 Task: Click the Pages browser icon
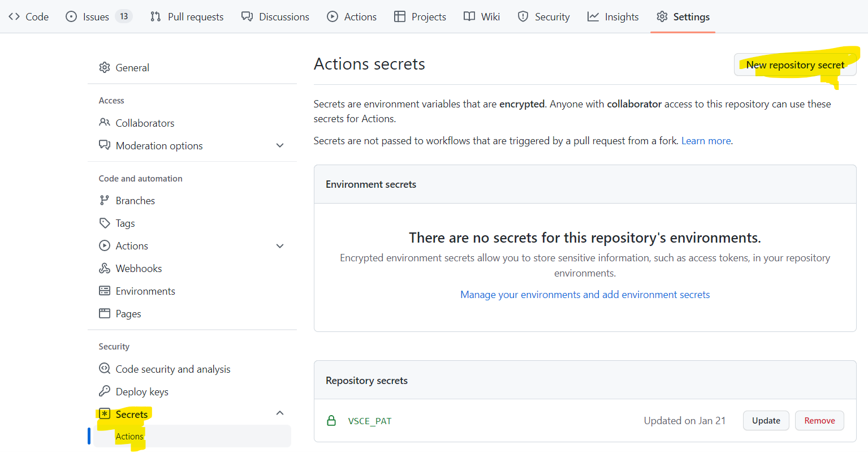(105, 313)
